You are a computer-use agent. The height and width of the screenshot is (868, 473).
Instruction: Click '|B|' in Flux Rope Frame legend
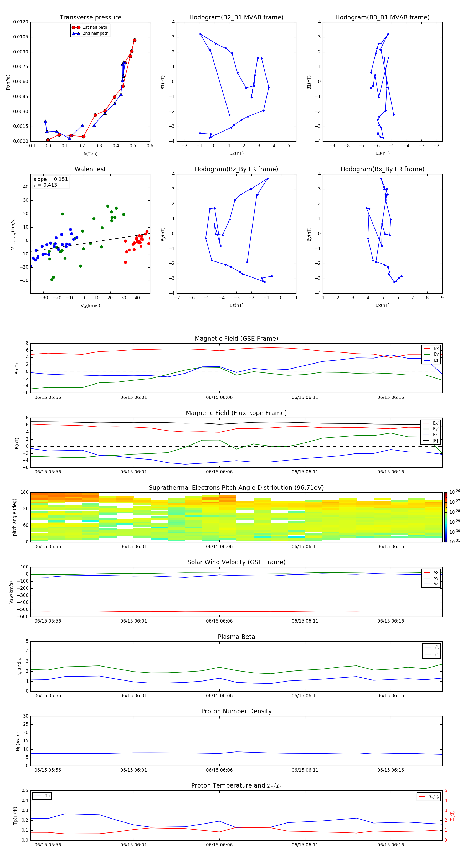(x=436, y=441)
